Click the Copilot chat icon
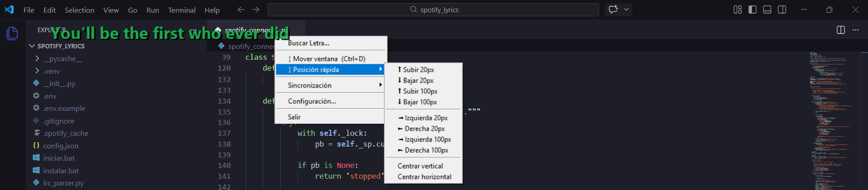The width and height of the screenshot is (868, 190). (614, 9)
